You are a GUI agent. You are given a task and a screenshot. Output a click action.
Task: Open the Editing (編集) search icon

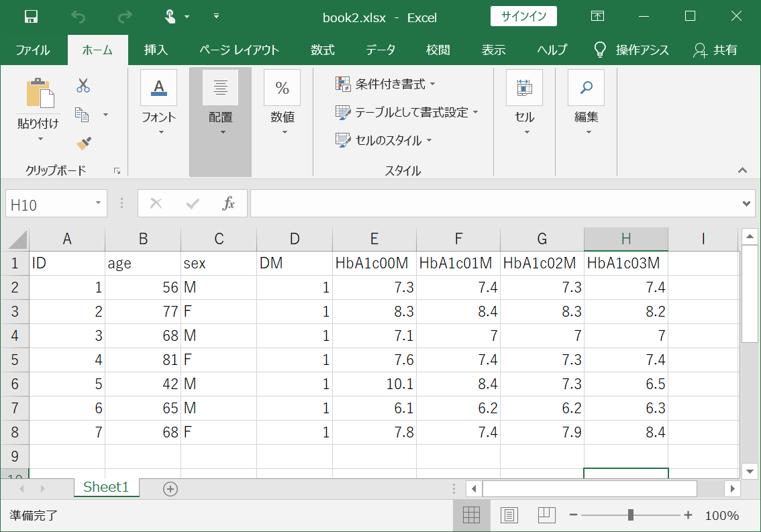tap(586, 88)
